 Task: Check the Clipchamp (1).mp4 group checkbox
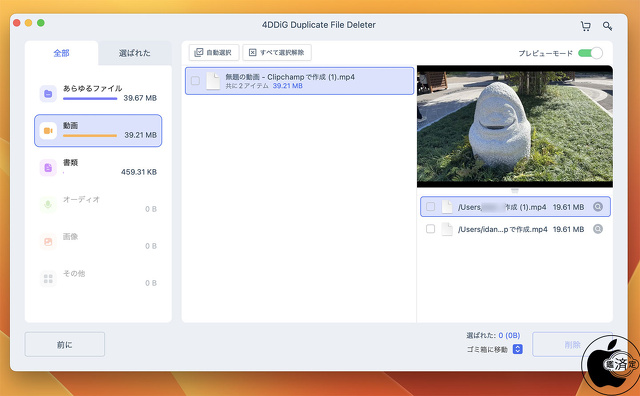196,81
